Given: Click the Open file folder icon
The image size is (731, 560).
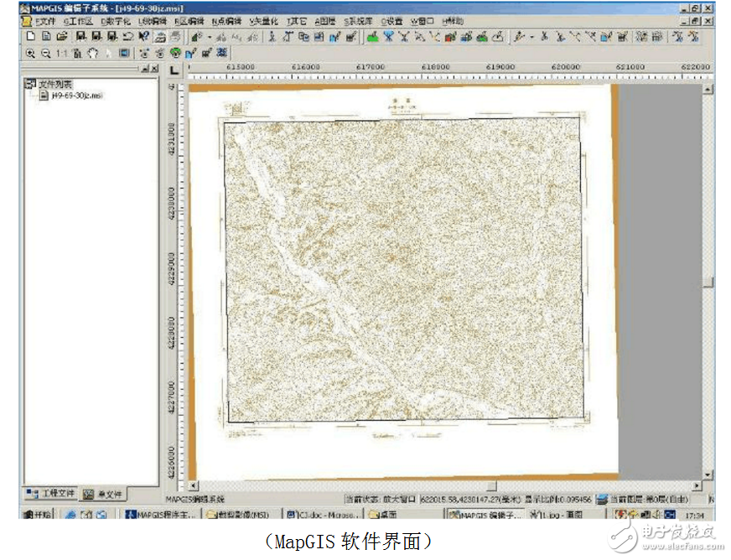Looking at the screenshot, I should [62, 36].
